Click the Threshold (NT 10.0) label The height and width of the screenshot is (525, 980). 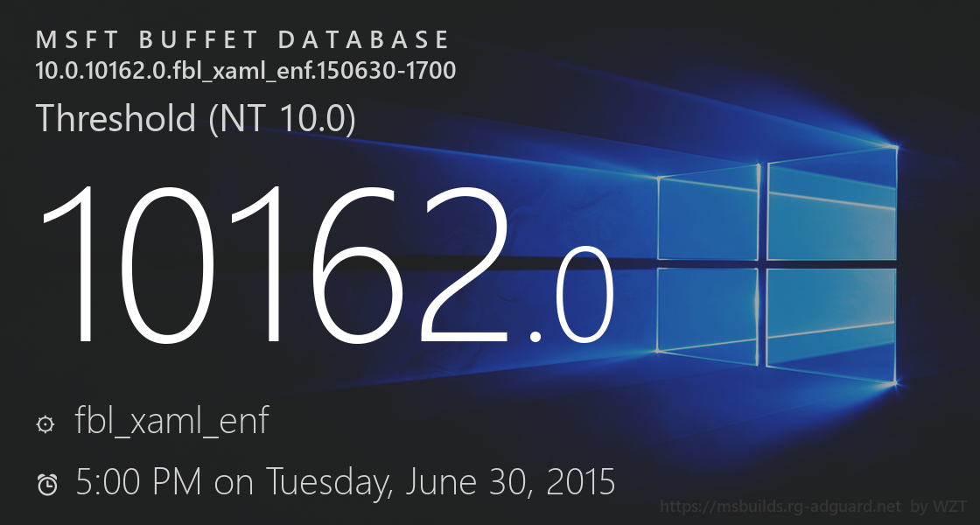(x=196, y=118)
